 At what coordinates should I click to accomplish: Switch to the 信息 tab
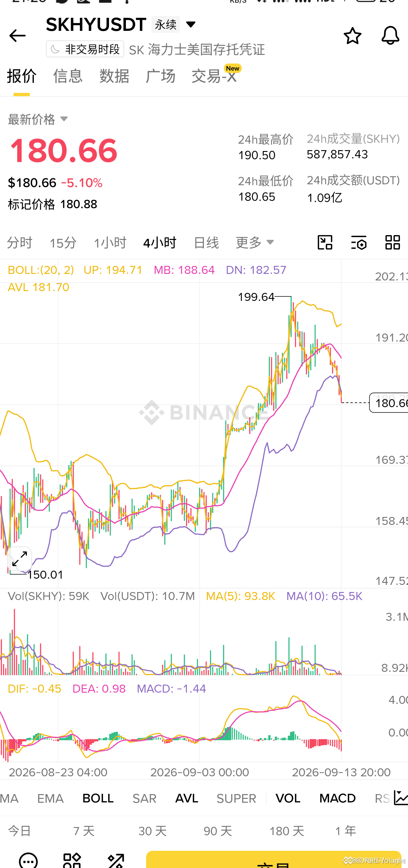click(68, 76)
